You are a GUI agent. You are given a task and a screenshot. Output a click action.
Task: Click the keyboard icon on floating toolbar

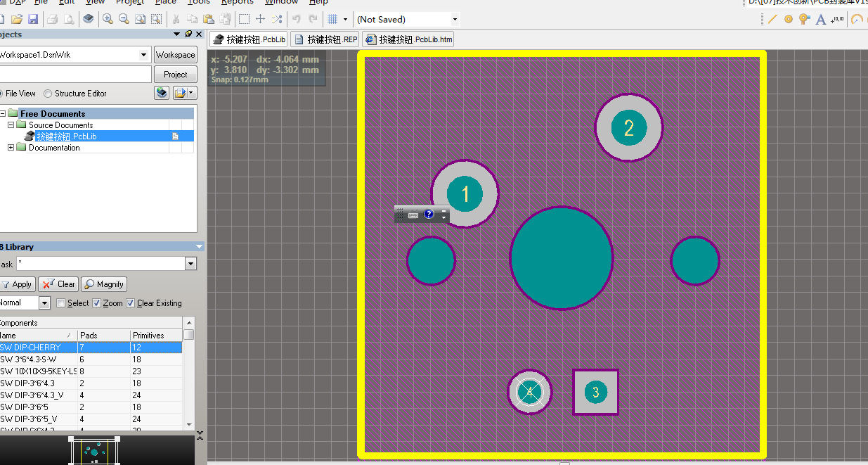[413, 215]
